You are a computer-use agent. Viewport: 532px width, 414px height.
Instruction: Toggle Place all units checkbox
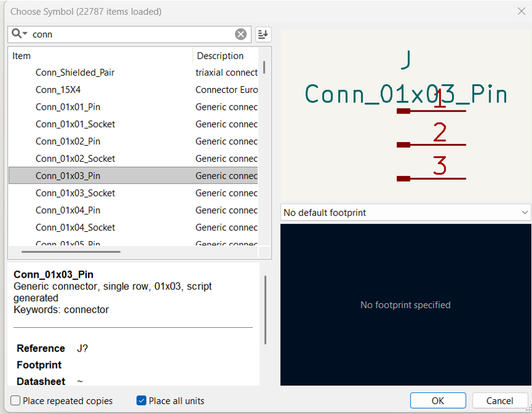141,400
